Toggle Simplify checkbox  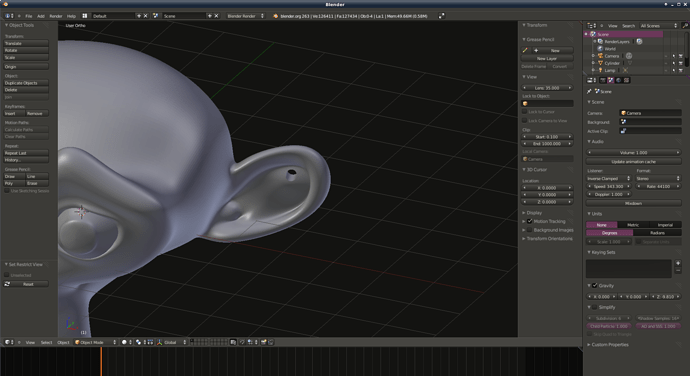pos(595,307)
